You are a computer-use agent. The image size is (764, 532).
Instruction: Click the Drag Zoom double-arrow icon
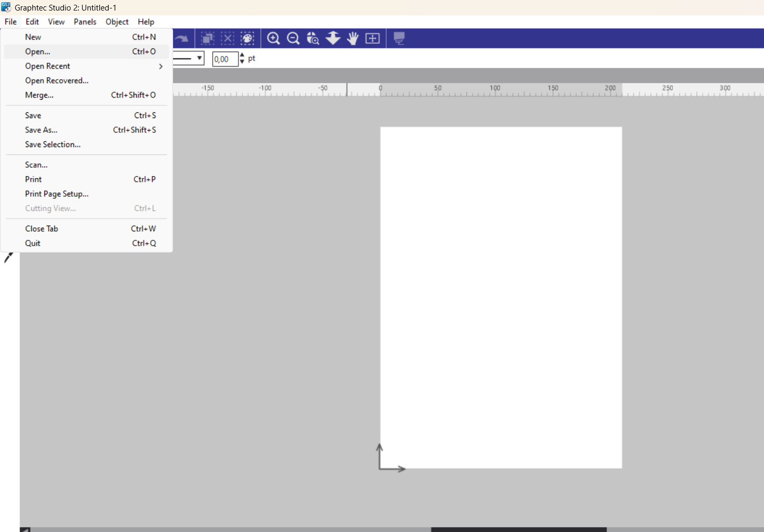coord(333,38)
